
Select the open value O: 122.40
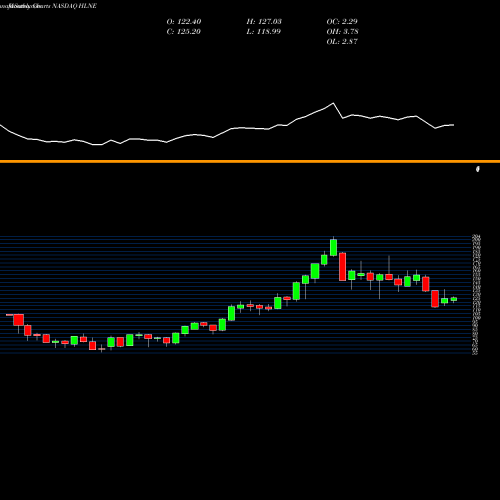tap(184, 22)
